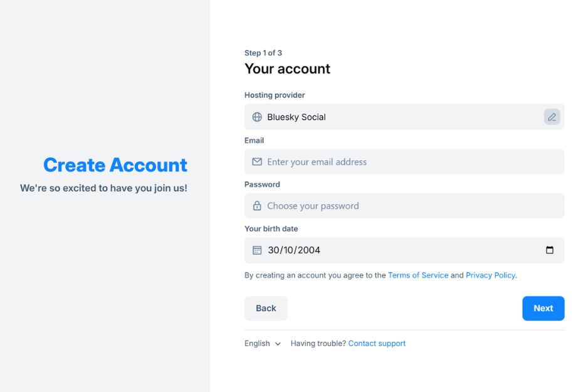
Task: Click the calendar icon left of 30/10/2004
Action: [257, 250]
